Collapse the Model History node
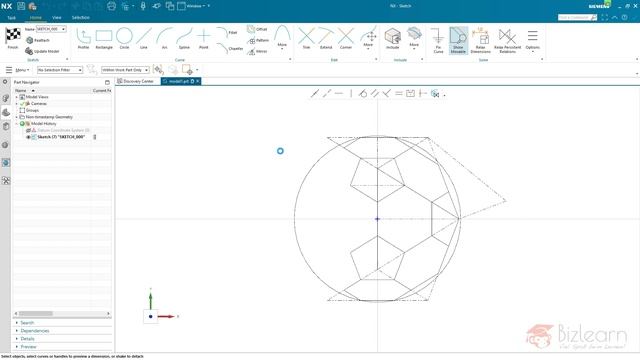 [17, 124]
